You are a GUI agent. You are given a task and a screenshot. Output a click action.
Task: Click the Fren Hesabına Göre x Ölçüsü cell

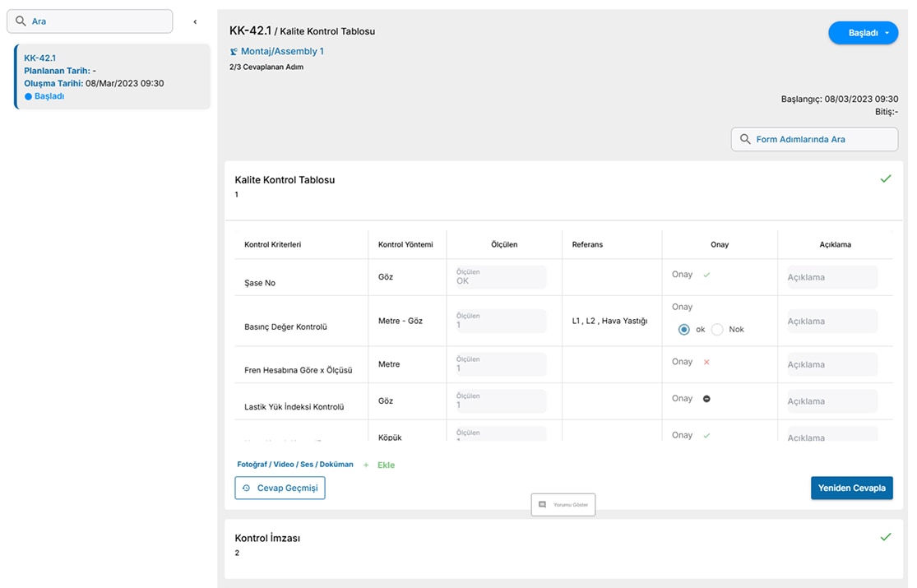[299, 370]
